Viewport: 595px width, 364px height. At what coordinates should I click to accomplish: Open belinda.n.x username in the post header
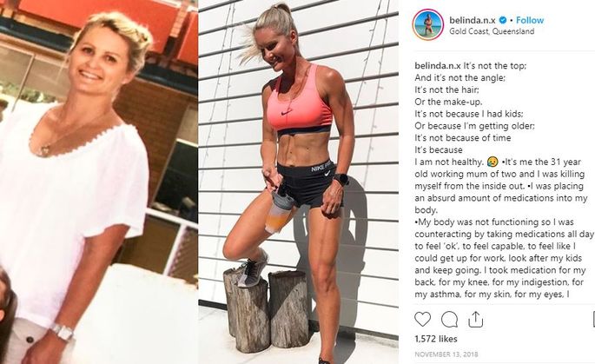point(473,20)
